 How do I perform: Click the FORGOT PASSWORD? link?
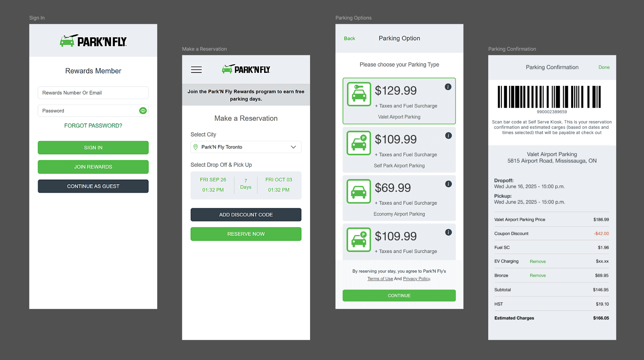(x=93, y=126)
